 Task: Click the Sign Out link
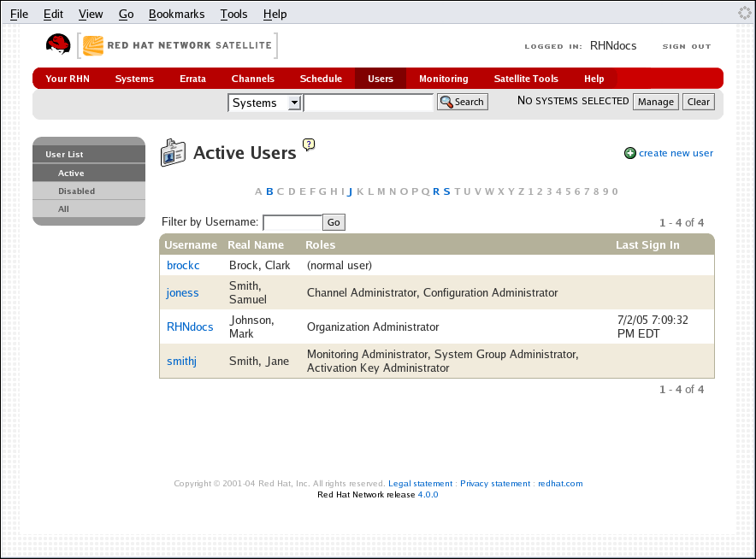[687, 46]
